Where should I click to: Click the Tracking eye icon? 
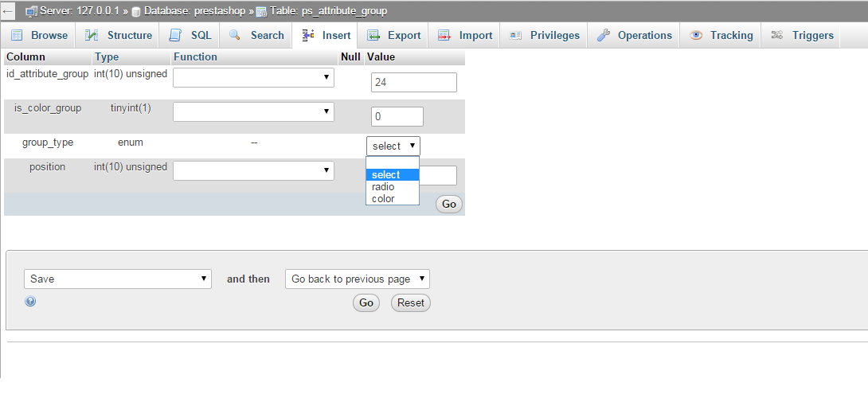point(696,35)
